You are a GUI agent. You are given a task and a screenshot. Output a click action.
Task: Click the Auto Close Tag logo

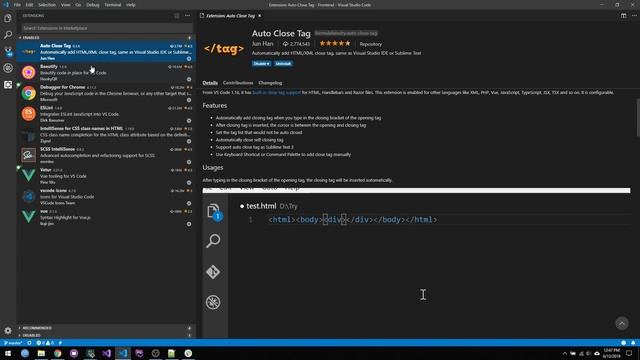224,49
